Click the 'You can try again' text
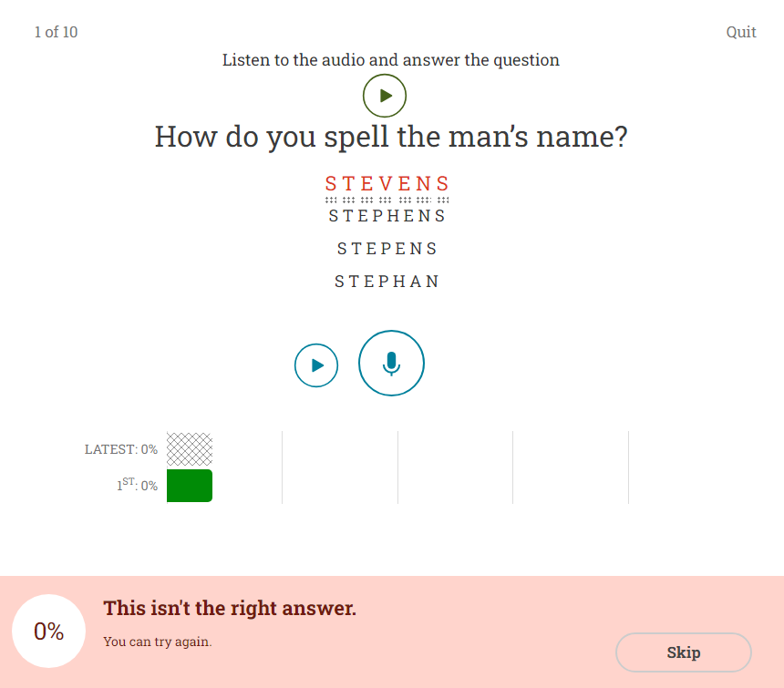 coord(158,642)
